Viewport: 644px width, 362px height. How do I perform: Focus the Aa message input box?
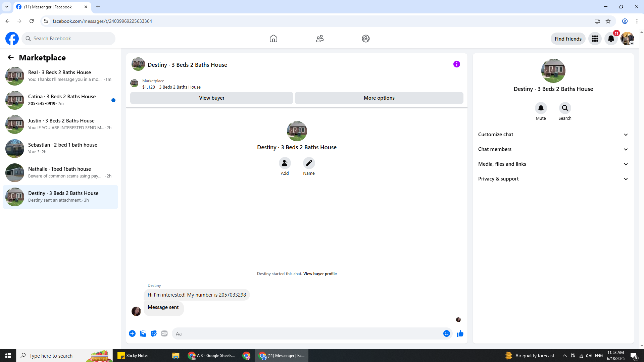click(307, 333)
